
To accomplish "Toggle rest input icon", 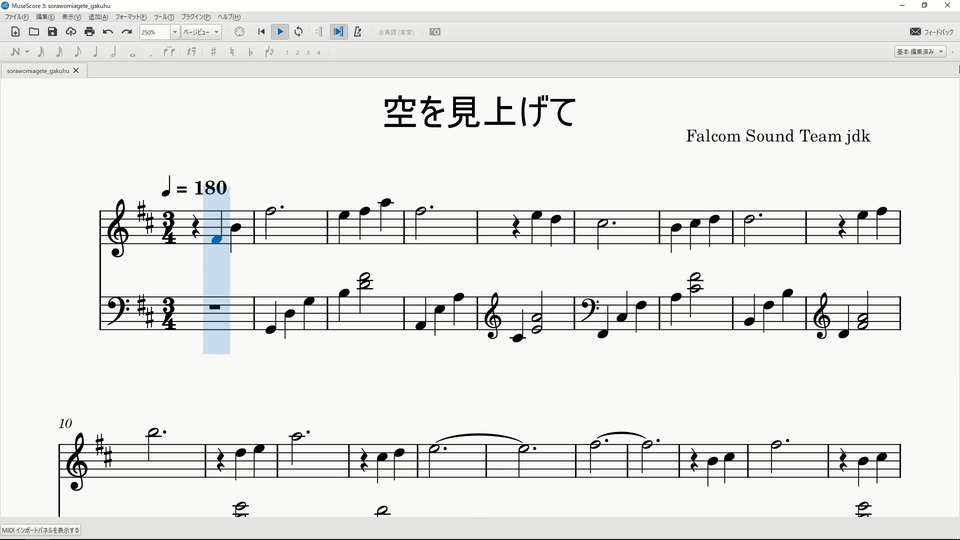I will tap(192, 52).
